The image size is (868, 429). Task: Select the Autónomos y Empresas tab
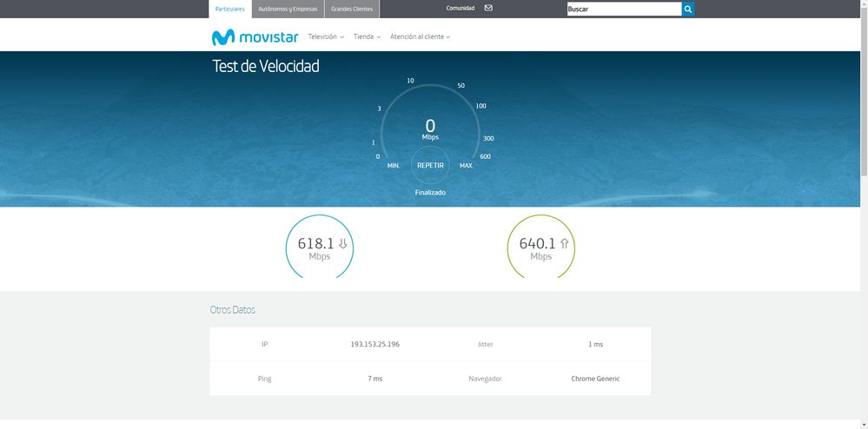288,9
